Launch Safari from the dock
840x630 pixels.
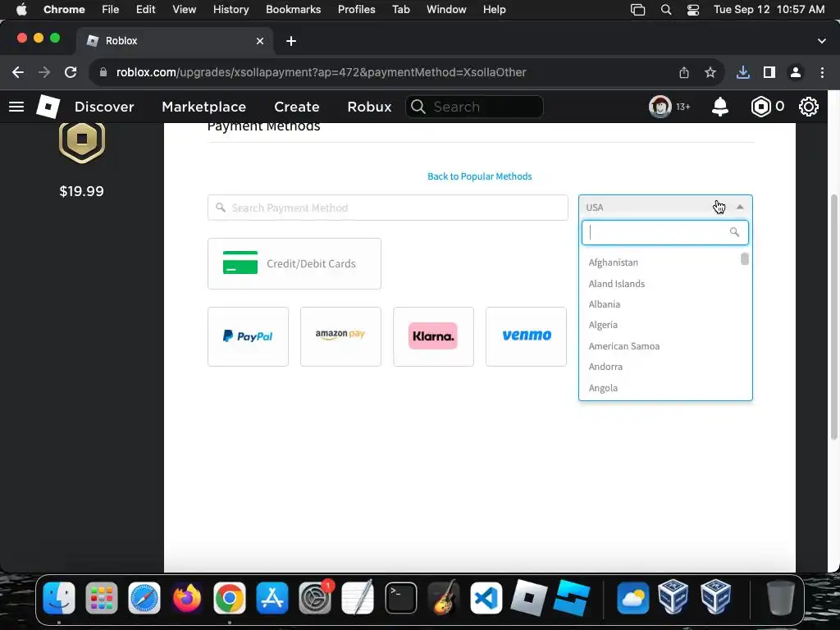pos(144,598)
